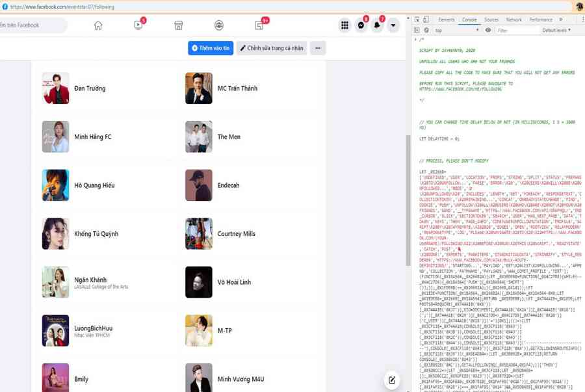Open Groups icon in top navigation

click(x=219, y=25)
